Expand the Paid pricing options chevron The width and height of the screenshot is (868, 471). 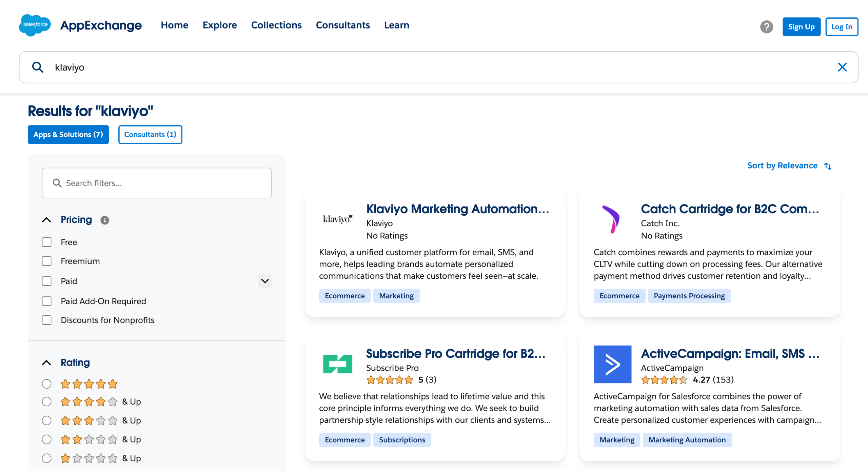(264, 281)
